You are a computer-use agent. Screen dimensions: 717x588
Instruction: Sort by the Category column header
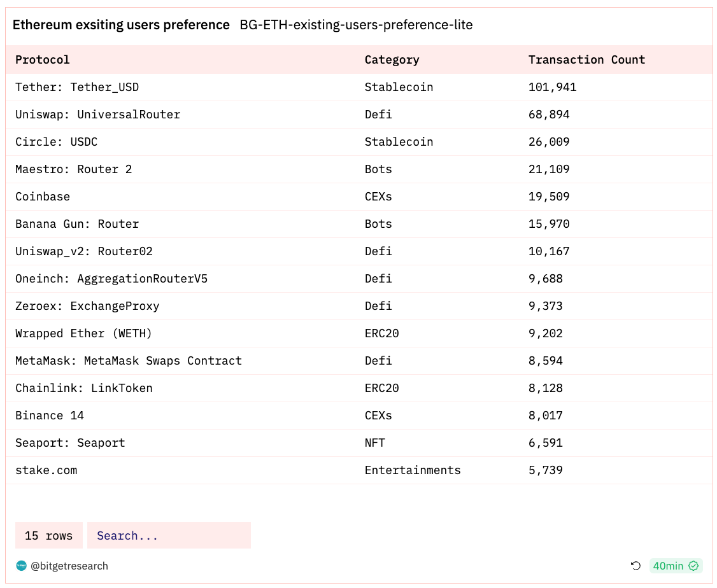tap(392, 60)
